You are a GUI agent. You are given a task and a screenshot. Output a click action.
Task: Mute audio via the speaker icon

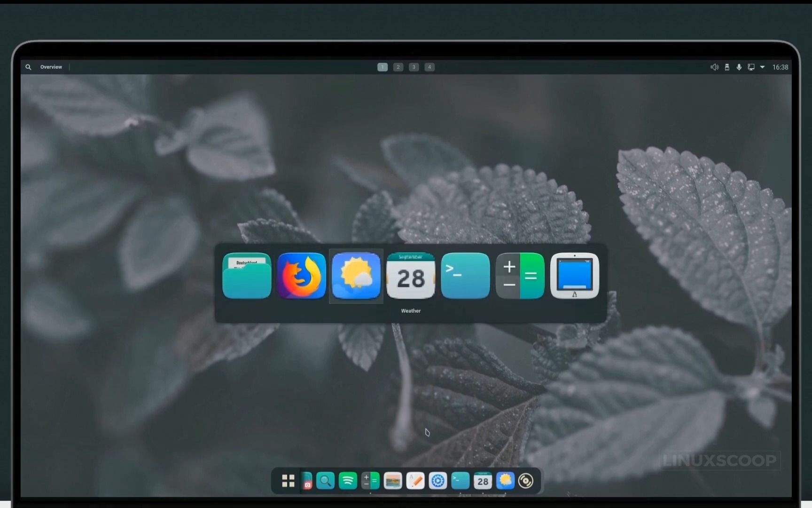point(714,67)
